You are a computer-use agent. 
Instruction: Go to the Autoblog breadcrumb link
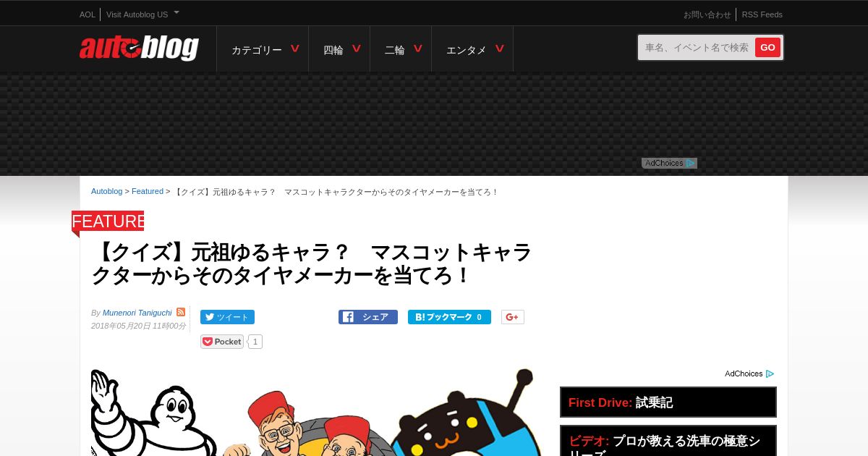coord(106,191)
